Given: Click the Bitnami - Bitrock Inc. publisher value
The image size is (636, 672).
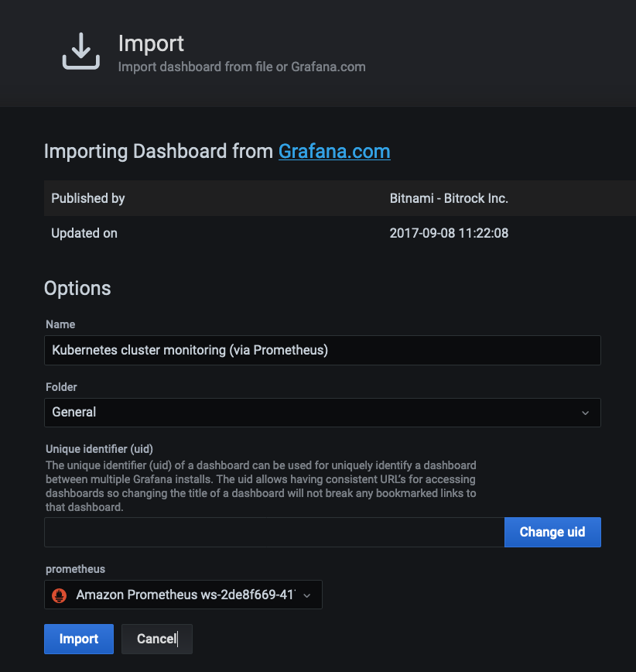Looking at the screenshot, I should tap(449, 198).
